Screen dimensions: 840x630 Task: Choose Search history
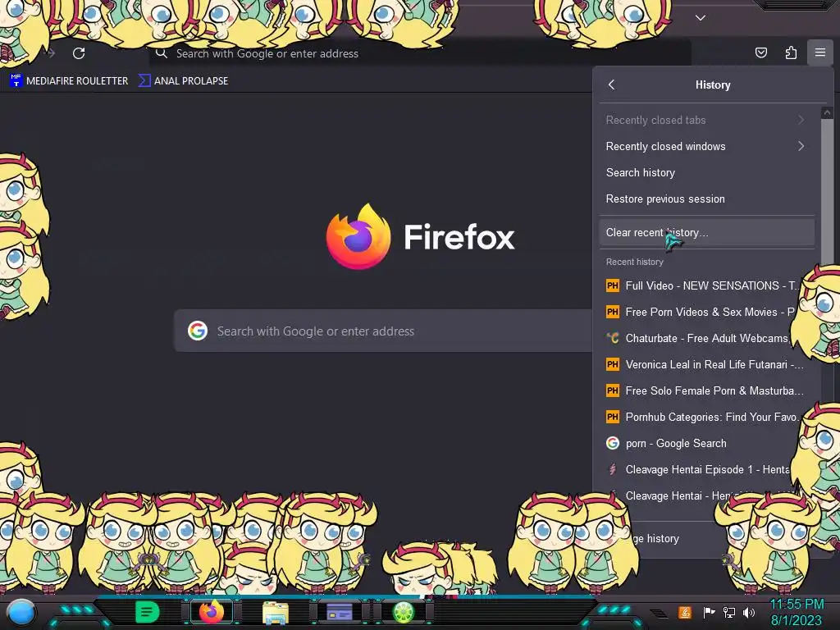click(x=706, y=172)
